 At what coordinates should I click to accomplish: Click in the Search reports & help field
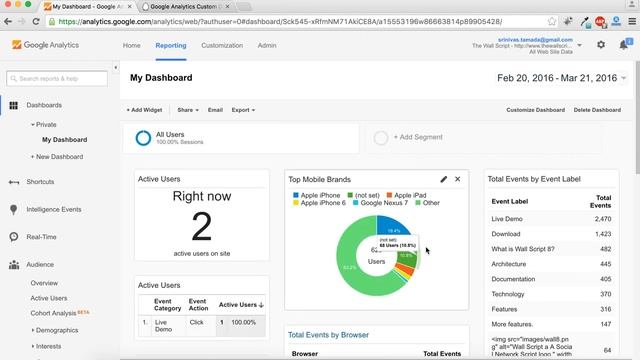57,79
